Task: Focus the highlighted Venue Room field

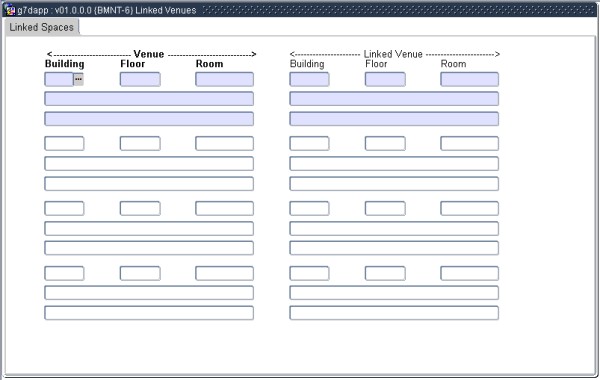Action: [x=224, y=79]
